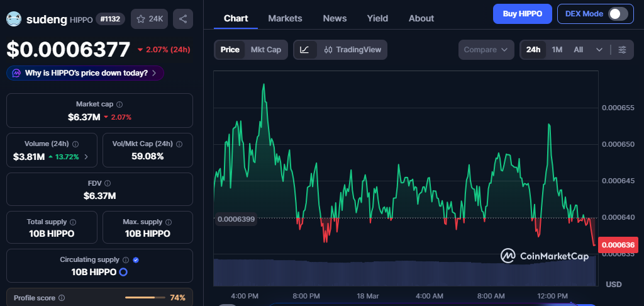644x306 pixels.
Task: Click the verified badge beside Circulating supply
Action: coord(136,260)
